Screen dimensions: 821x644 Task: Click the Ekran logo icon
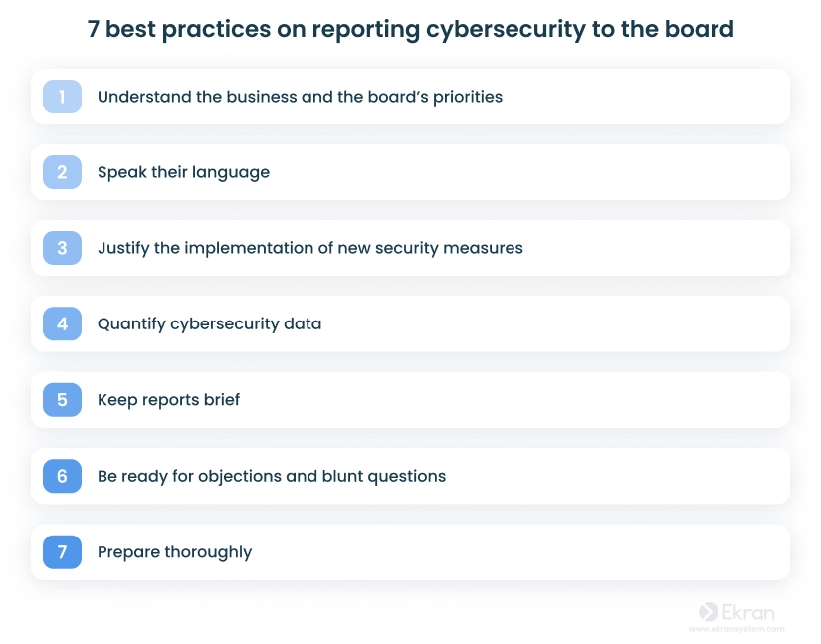pyautogui.click(x=708, y=611)
